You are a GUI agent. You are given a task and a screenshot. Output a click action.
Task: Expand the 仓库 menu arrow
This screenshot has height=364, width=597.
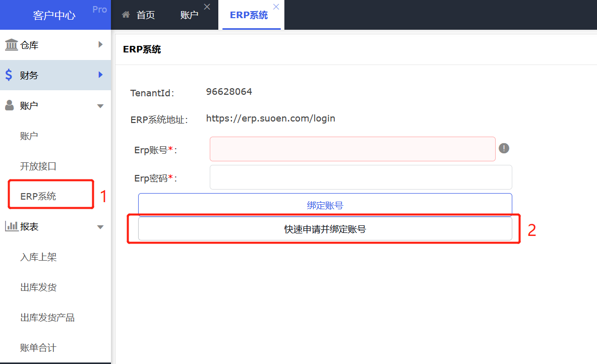coord(100,44)
